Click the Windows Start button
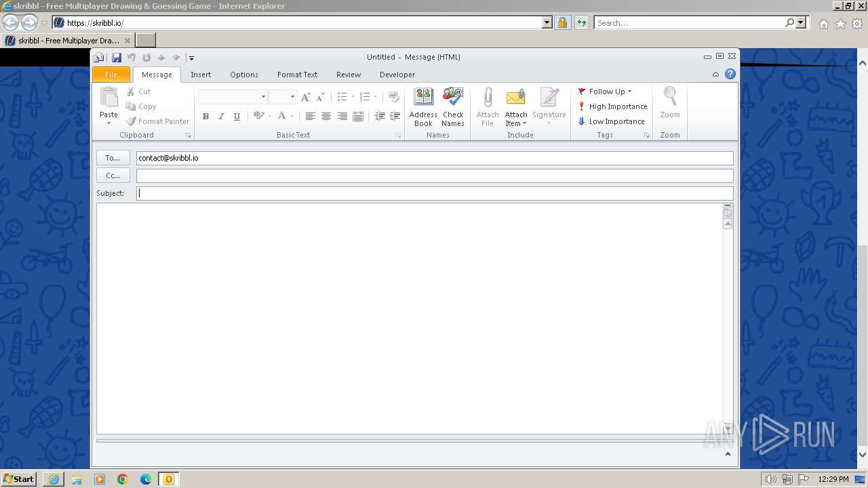 [19, 479]
